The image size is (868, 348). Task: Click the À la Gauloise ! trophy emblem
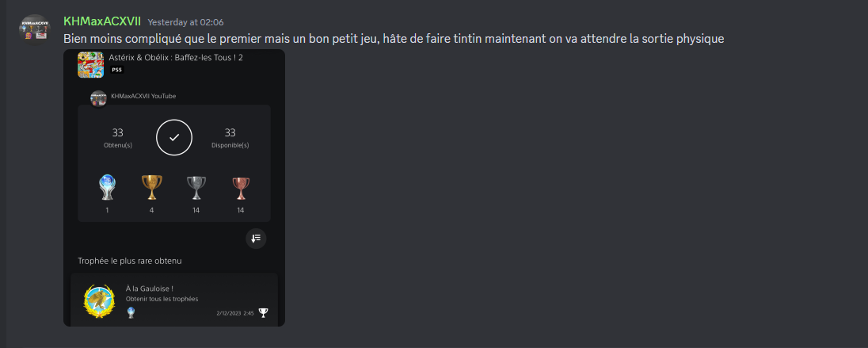tap(98, 301)
